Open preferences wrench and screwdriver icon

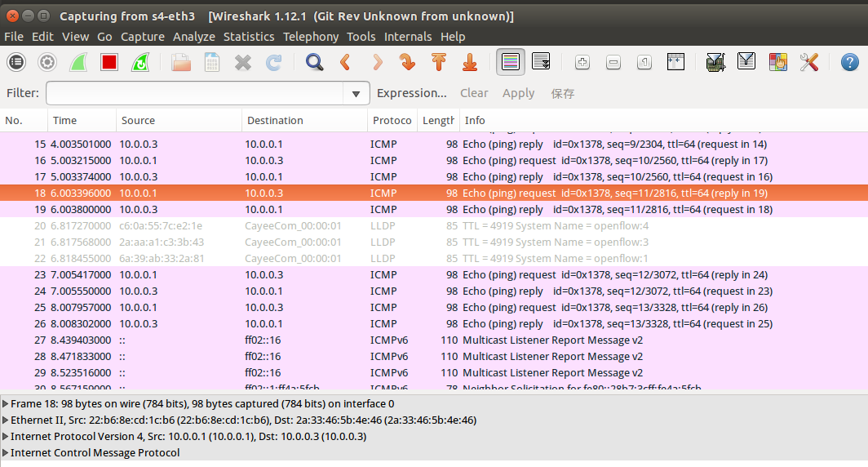pos(808,62)
